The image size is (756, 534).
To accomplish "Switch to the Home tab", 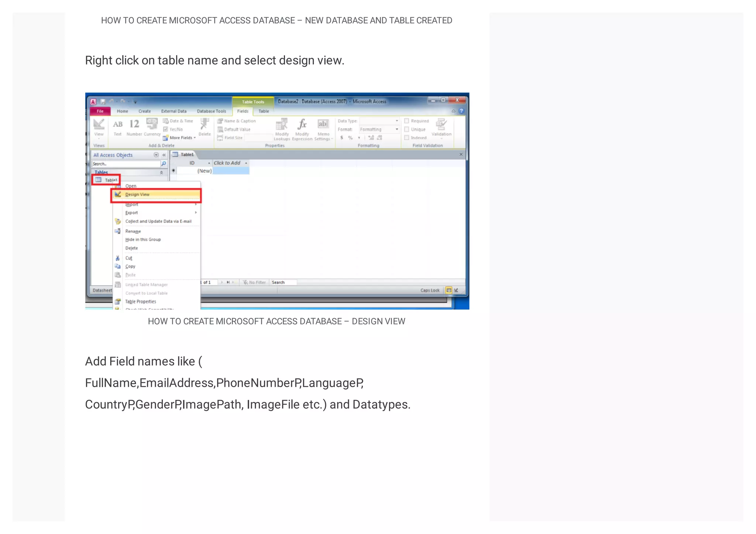I will point(122,111).
